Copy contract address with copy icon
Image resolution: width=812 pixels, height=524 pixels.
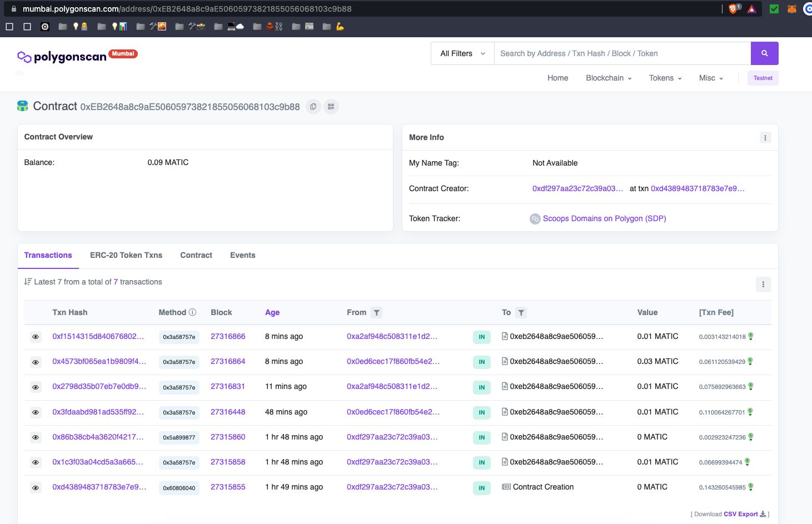point(313,107)
